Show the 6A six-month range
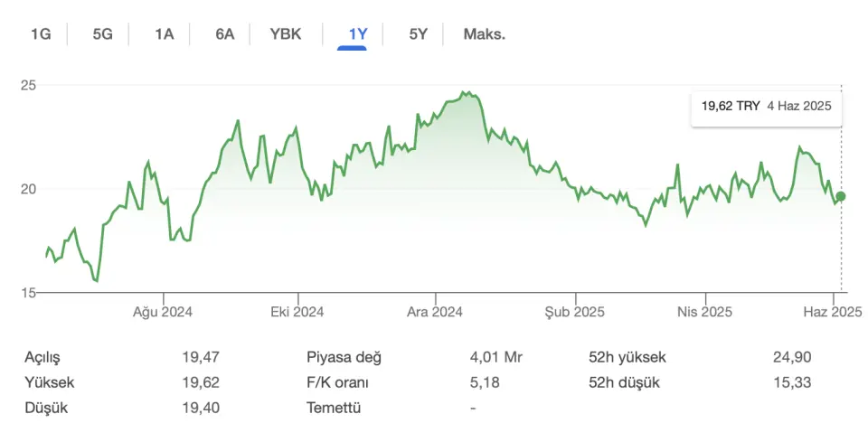The image size is (868, 442). (225, 34)
